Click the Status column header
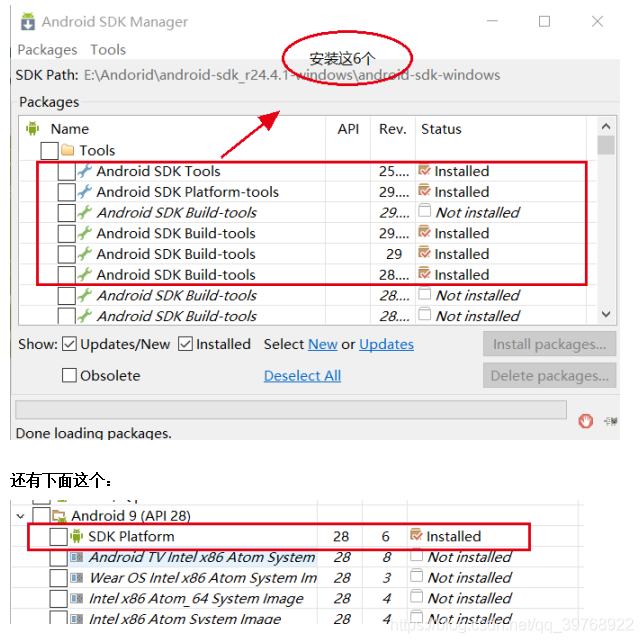 tap(441, 129)
